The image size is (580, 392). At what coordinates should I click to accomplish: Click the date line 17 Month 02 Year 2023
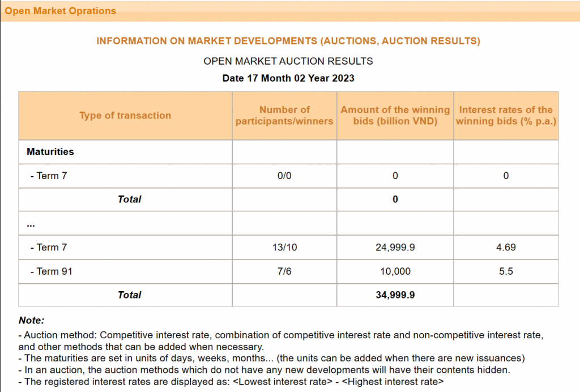pyautogui.click(x=288, y=78)
